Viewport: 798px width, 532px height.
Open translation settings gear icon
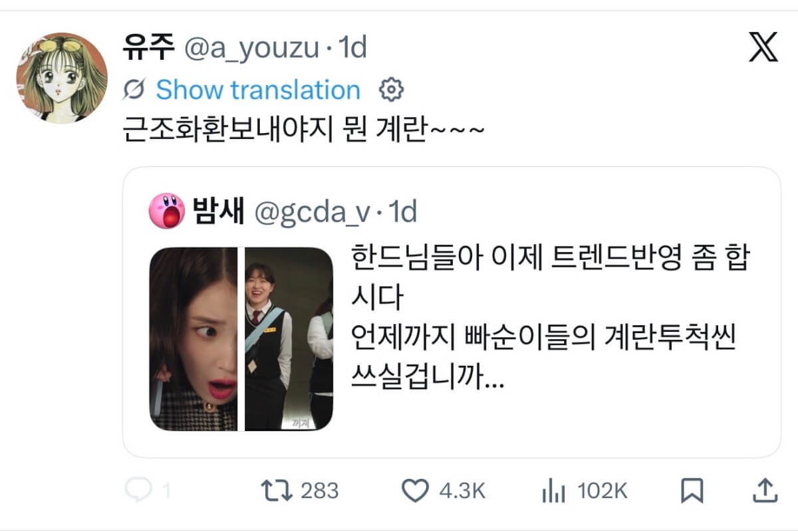pos(391,89)
